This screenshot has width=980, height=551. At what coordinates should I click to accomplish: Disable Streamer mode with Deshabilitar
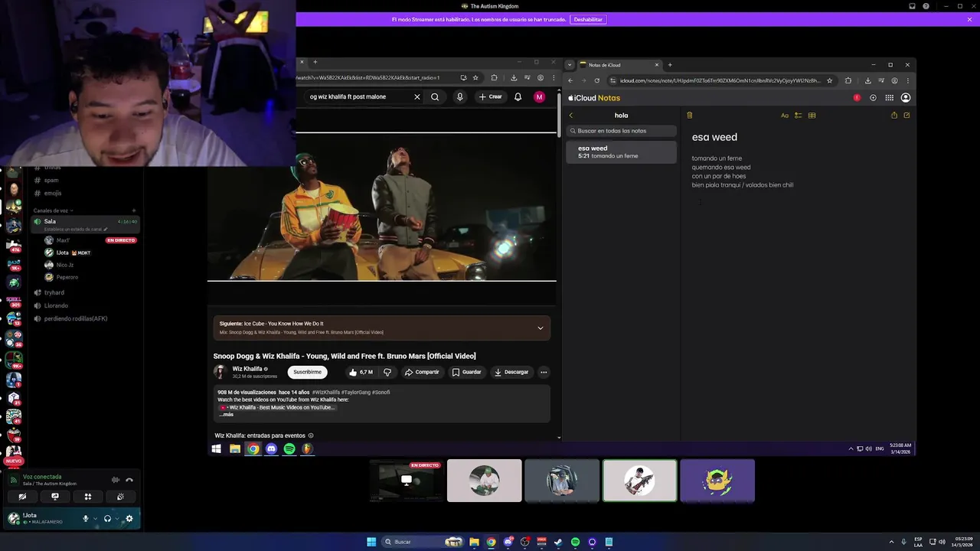click(588, 19)
